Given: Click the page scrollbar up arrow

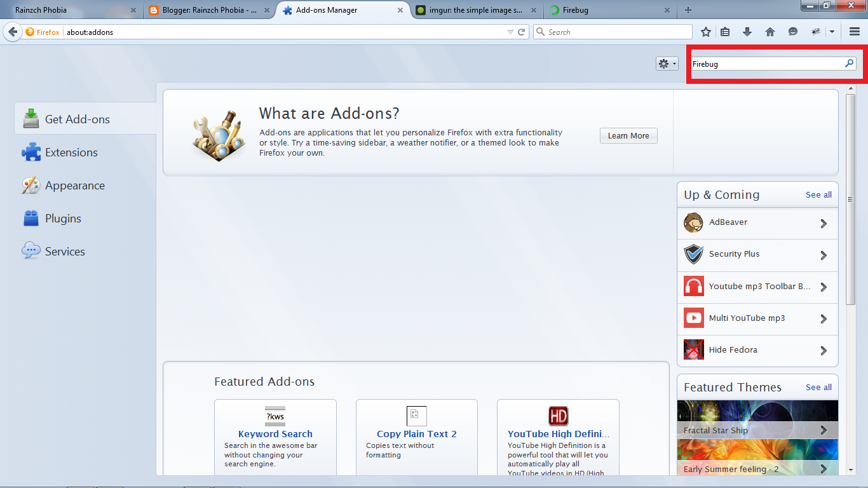Looking at the screenshot, I should 851,88.
